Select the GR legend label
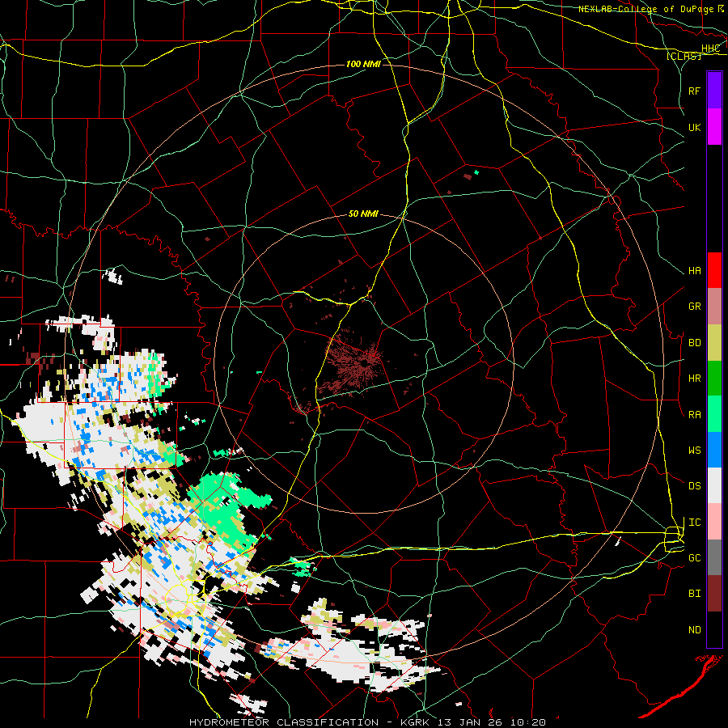This screenshot has height=728, width=728. pos(694,307)
